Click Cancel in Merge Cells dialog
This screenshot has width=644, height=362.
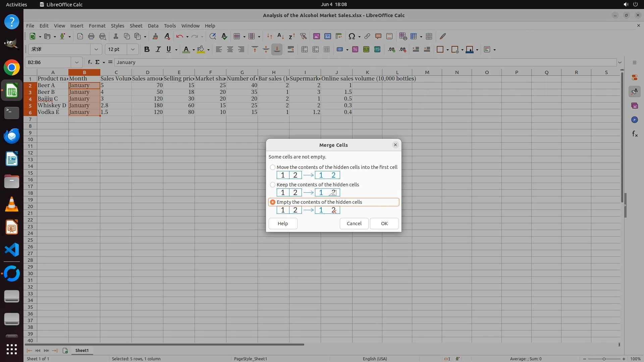(354, 224)
